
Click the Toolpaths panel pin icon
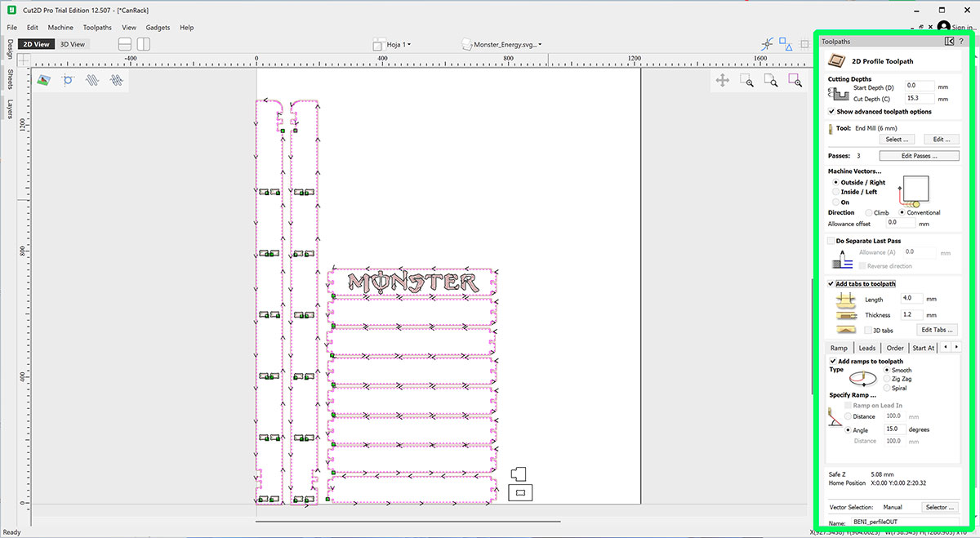tap(949, 41)
